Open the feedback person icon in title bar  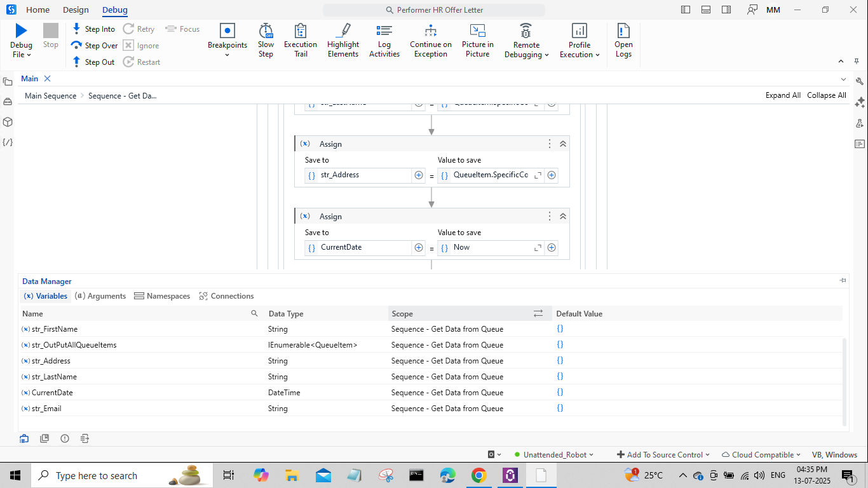(752, 10)
